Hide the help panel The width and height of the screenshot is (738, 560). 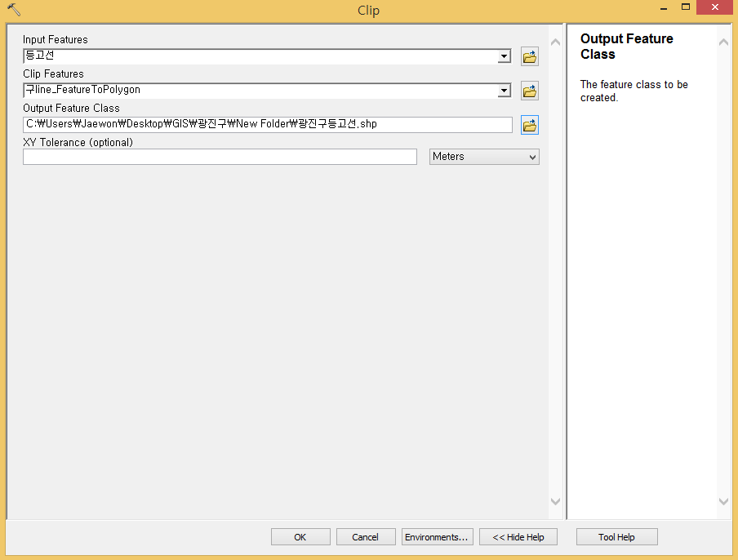518,537
